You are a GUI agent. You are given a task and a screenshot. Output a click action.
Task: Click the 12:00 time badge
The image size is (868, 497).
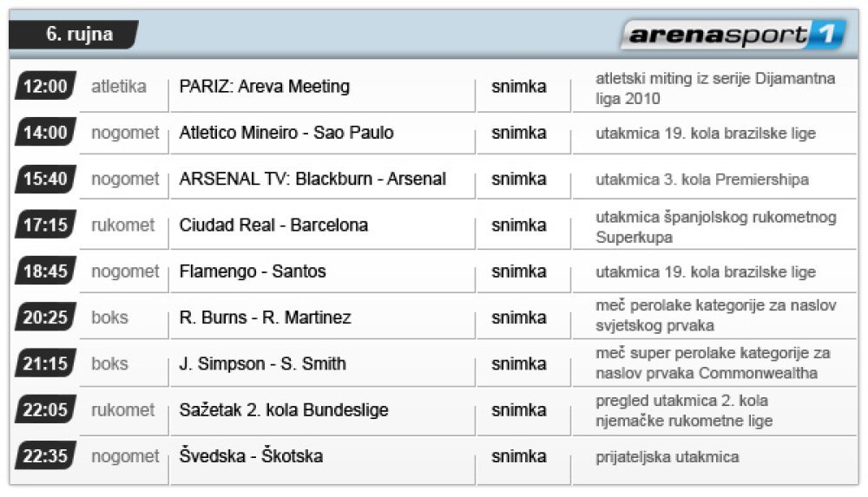pos(45,86)
